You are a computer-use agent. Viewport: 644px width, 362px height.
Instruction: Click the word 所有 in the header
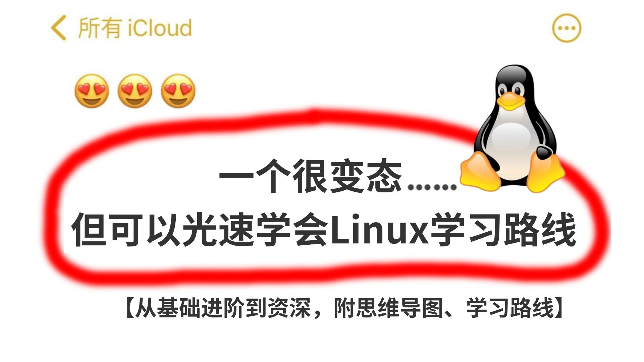[100, 28]
